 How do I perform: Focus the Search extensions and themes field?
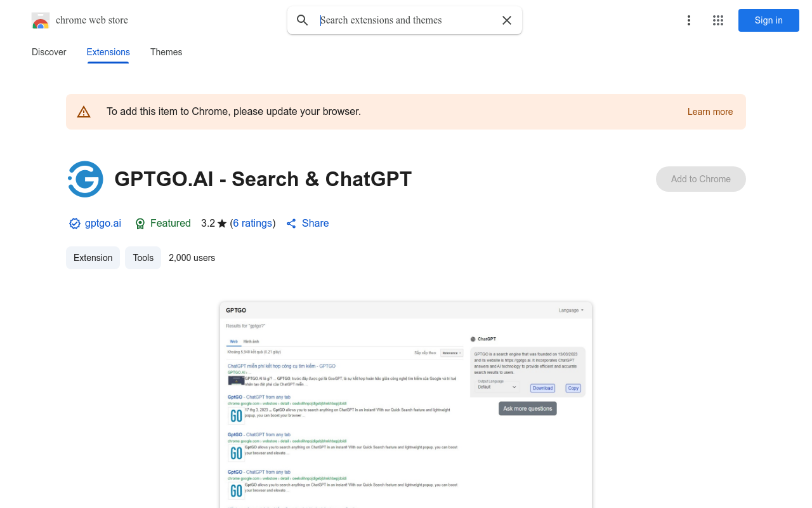click(x=406, y=20)
